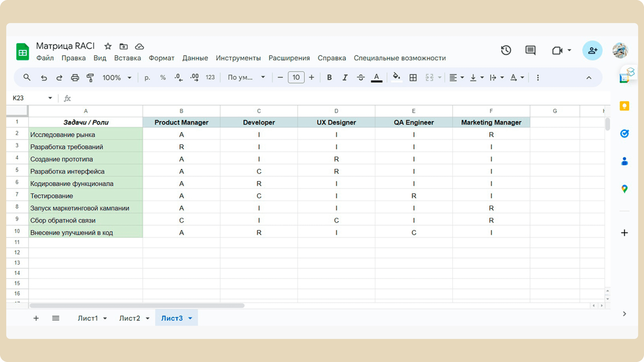
Task: Toggle italic formatting
Action: tap(345, 78)
